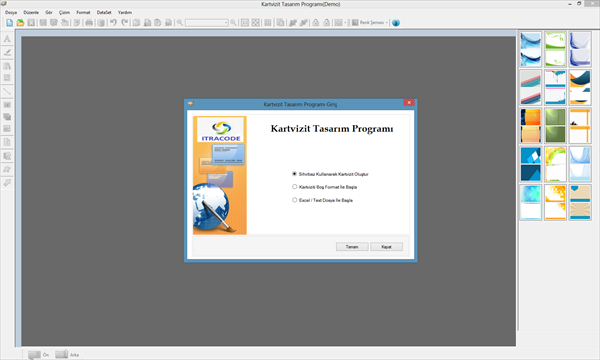Select the arrow shape tool in left sidebar
The height and width of the screenshot is (360, 600).
pyautogui.click(x=7, y=183)
